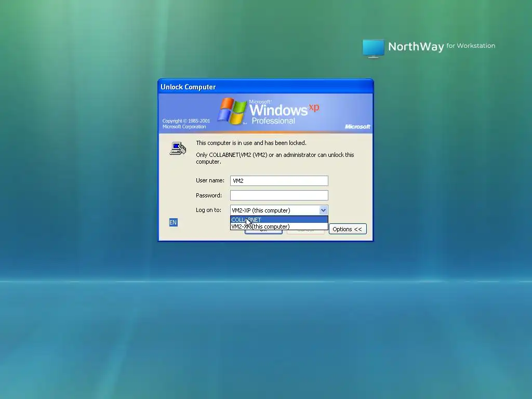This screenshot has width=532, height=399.
Task: Click the 'This computer is in use' text
Action: [x=251, y=143]
